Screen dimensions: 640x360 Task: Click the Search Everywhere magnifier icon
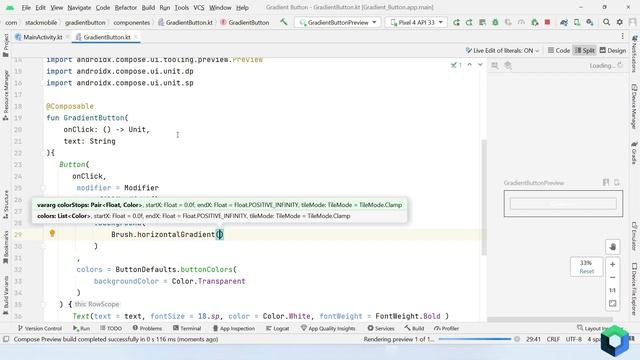tap(607, 22)
